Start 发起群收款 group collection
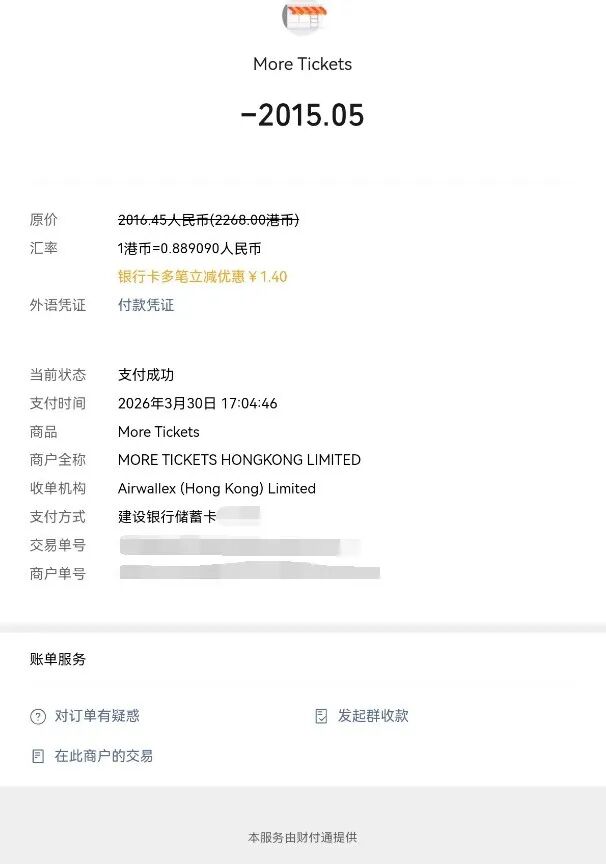Image resolution: width=606 pixels, height=864 pixels. [373, 716]
